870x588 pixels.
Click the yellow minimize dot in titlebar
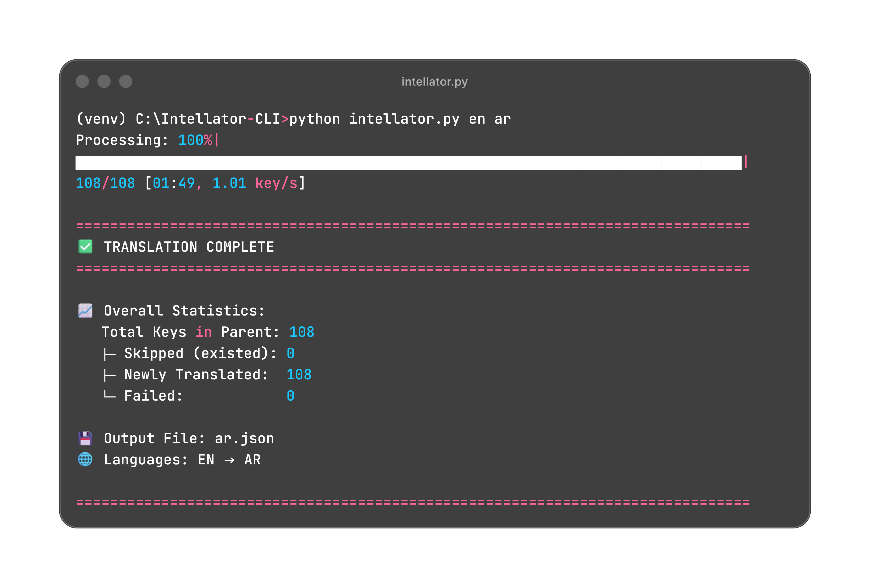[104, 81]
